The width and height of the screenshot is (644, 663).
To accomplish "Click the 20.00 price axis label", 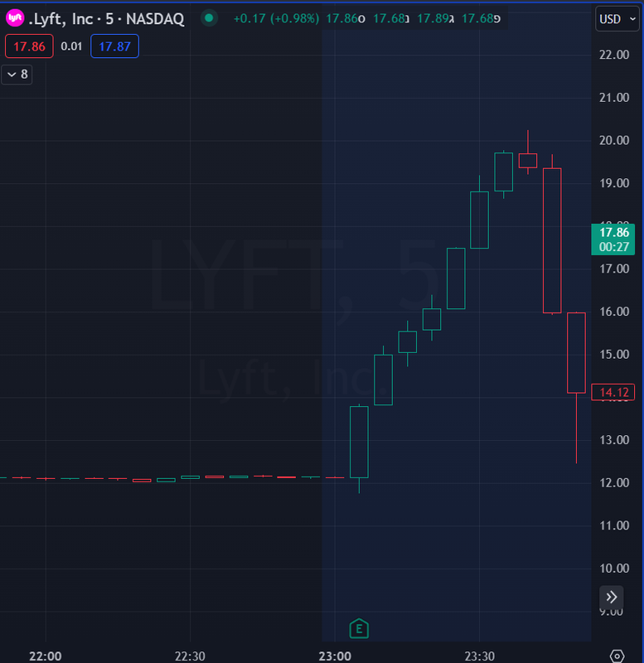I will 614,140.
